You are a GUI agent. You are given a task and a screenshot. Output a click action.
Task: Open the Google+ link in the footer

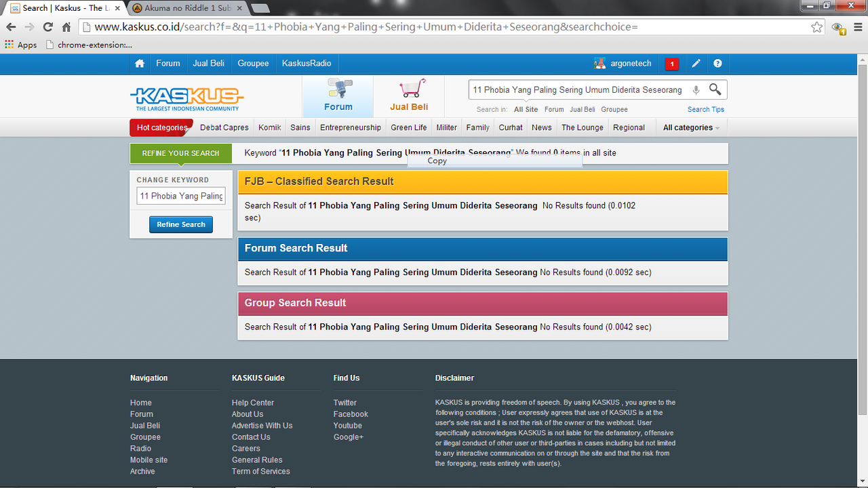point(349,437)
